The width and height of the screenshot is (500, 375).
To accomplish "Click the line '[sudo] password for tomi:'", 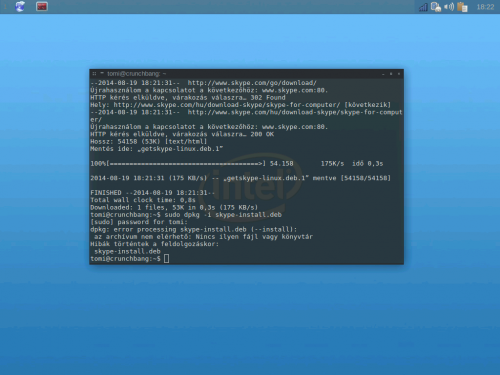I will coord(139,222).
